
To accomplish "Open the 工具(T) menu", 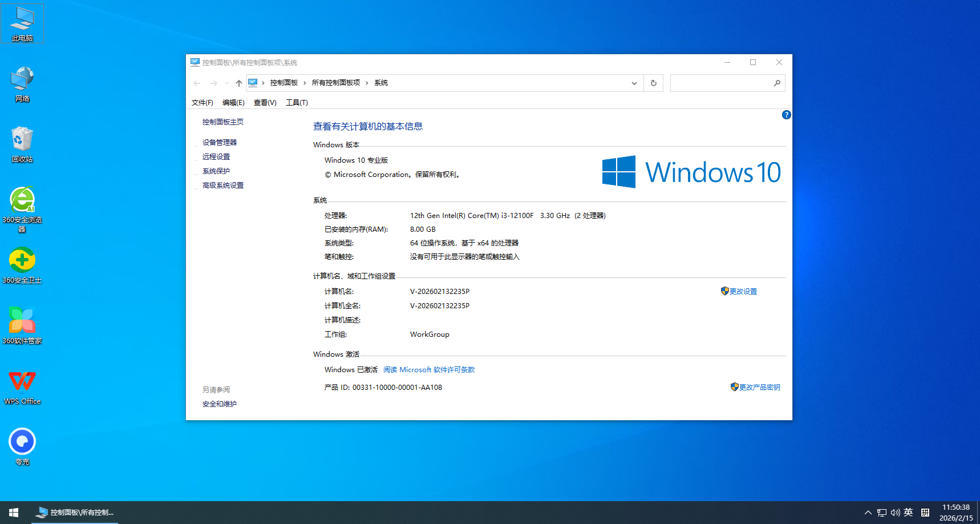I will point(296,102).
